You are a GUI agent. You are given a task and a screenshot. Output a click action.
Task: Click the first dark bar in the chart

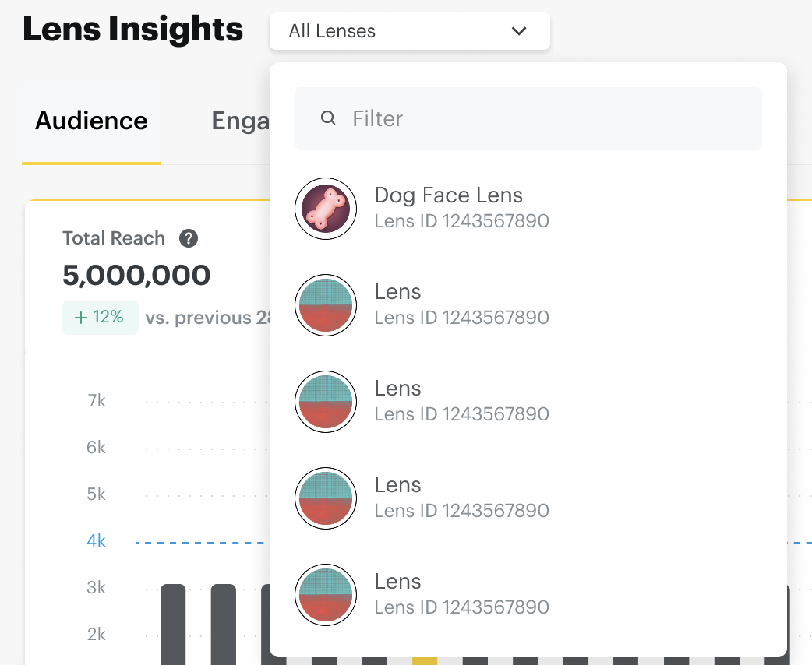pyautogui.click(x=173, y=623)
